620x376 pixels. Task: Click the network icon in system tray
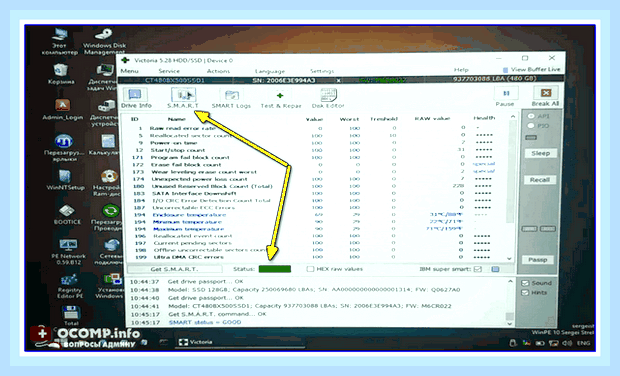(553, 343)
